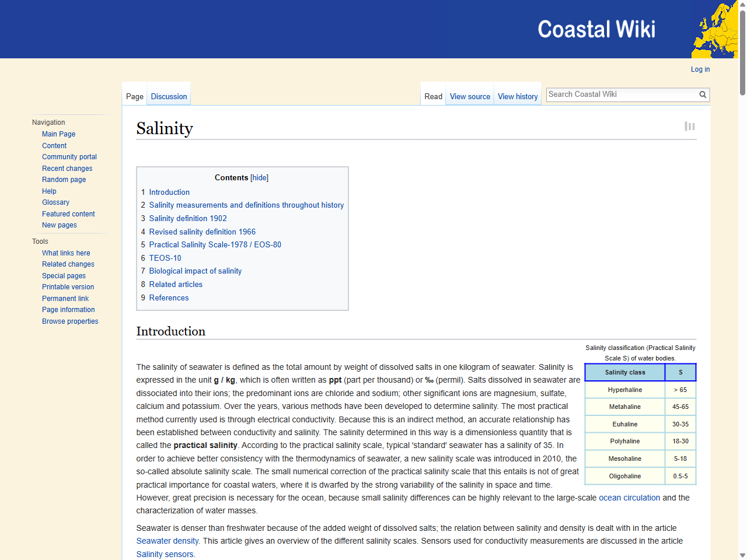The height and width of the screenshot is (560, 747).
Task: Click the Polyhaline table cell
Action: [x=625, y=441]
